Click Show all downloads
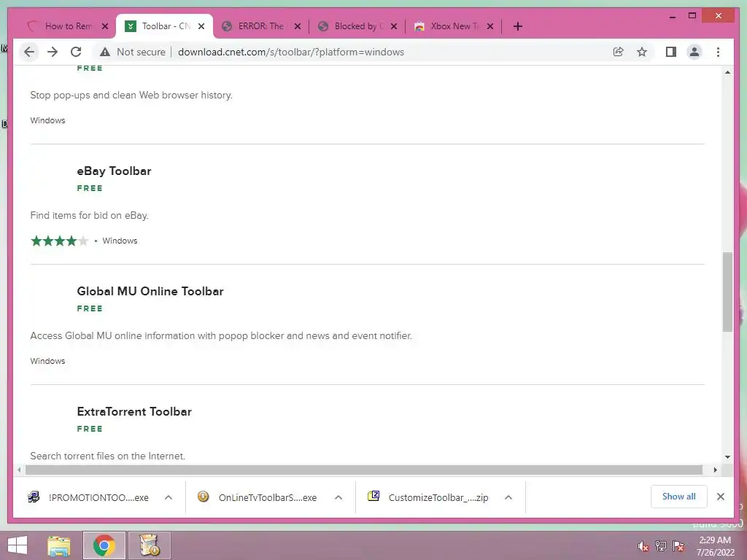The image size is (747, 560). (679, 497)
